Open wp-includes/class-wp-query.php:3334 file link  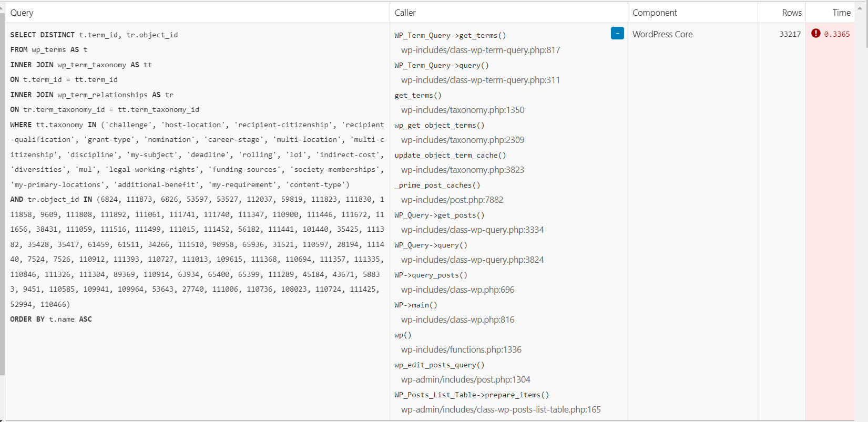point(473,230)
